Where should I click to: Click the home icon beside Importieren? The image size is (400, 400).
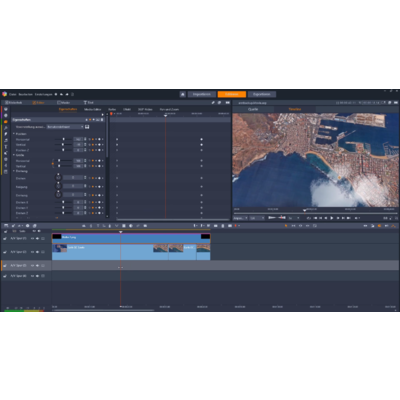tap(183, 94)
